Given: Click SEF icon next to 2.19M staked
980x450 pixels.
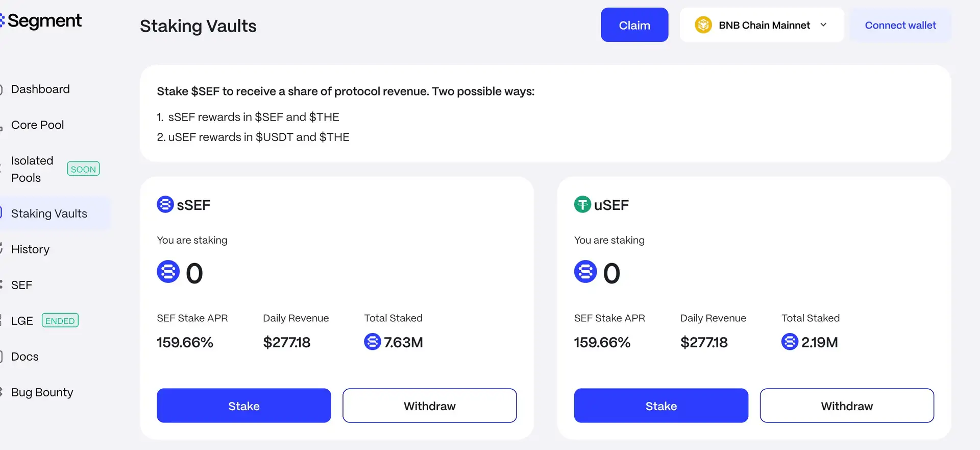Looking at the screenshot, I should pos(790,341).
